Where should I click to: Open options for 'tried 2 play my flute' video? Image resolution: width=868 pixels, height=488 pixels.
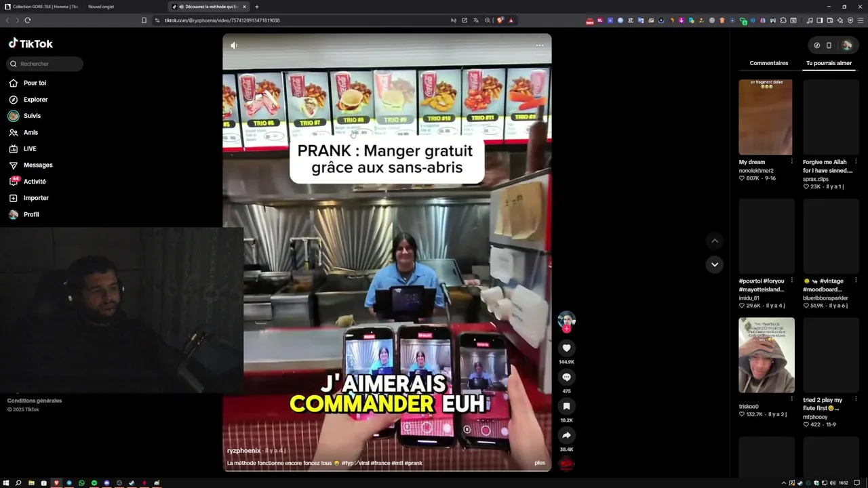click(x=856, y=399)
